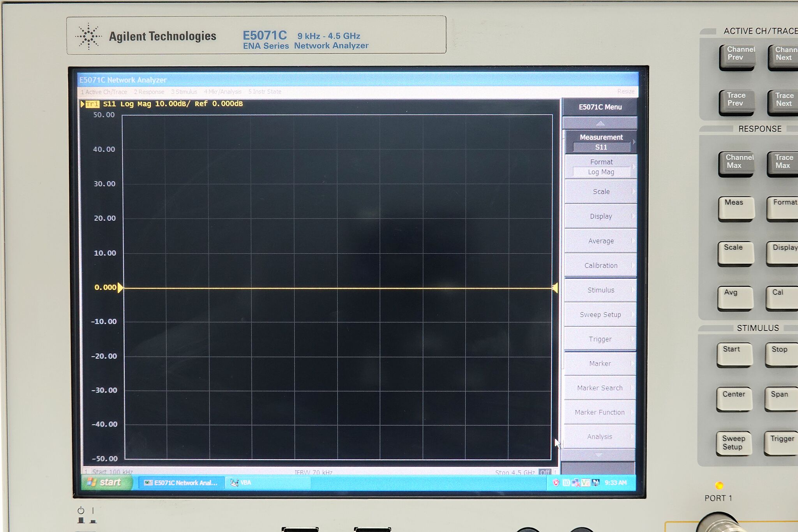
Task: Open the Stimulus softkey menu
Action: tap(600, 290)
